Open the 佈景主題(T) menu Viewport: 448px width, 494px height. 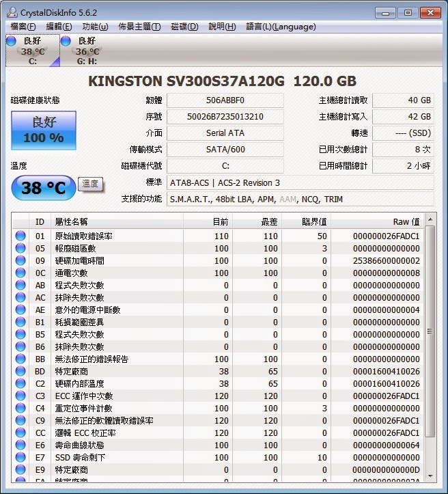point(139,27)
